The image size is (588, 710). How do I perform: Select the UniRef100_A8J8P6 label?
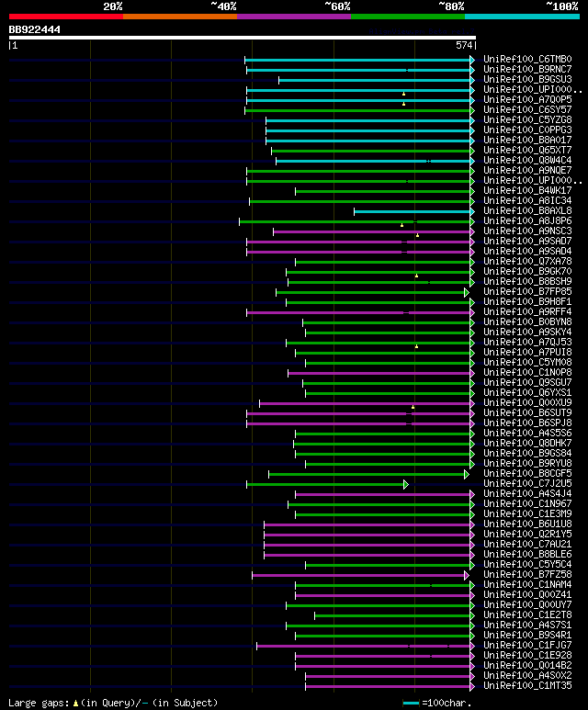[527, 221]
